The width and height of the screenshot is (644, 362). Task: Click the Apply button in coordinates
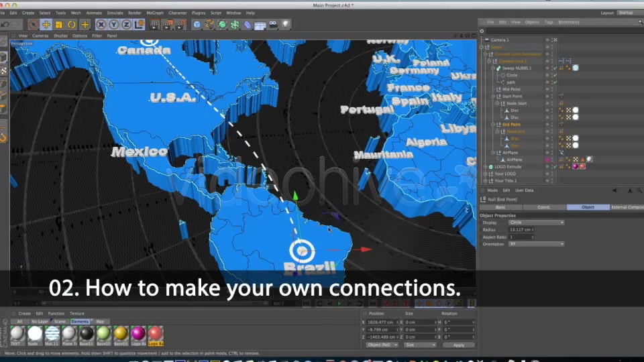458,345
